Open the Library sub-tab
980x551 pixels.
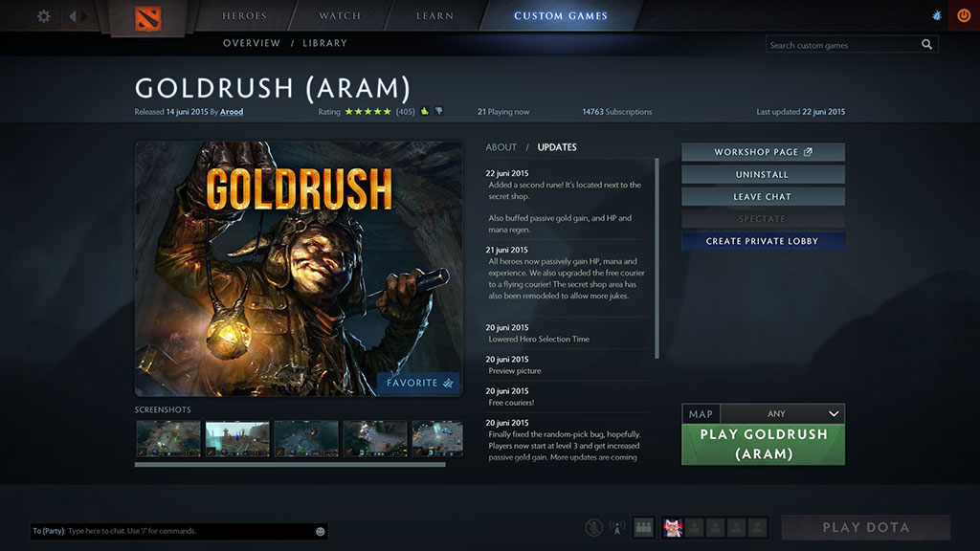324,43
